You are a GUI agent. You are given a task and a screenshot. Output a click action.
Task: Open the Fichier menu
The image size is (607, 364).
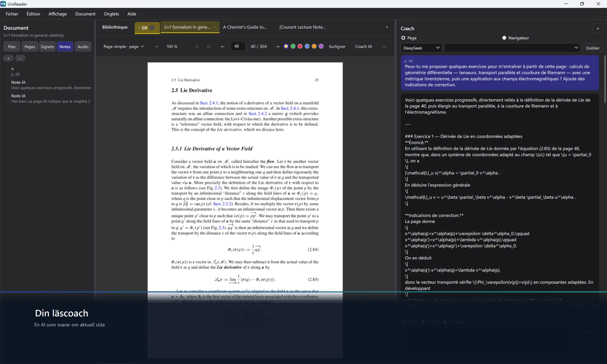click(12, 14)
